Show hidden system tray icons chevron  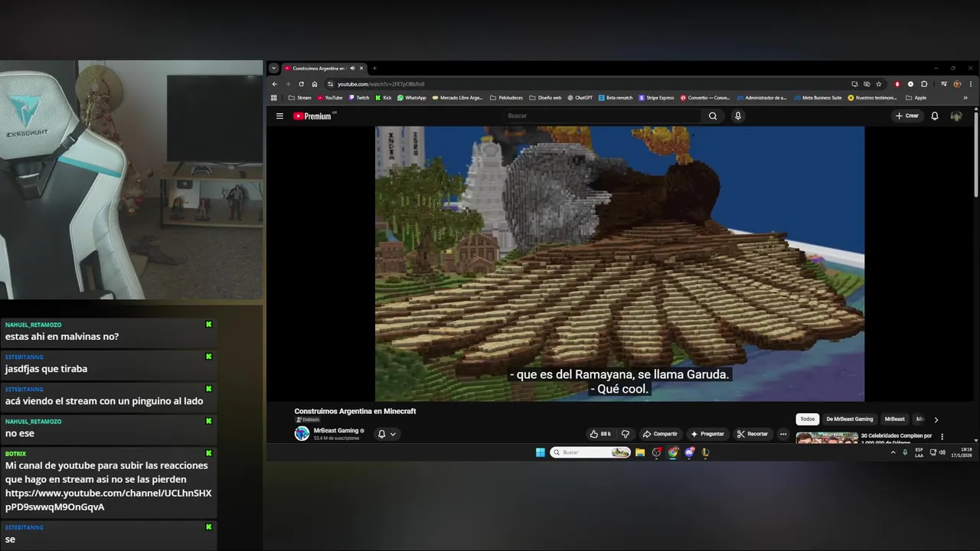893,452
